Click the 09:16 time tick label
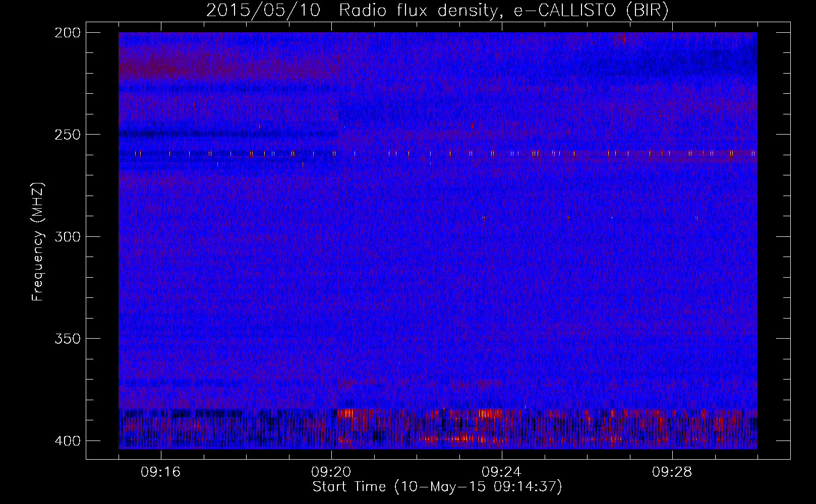816x504 pixels. (161, 472)
